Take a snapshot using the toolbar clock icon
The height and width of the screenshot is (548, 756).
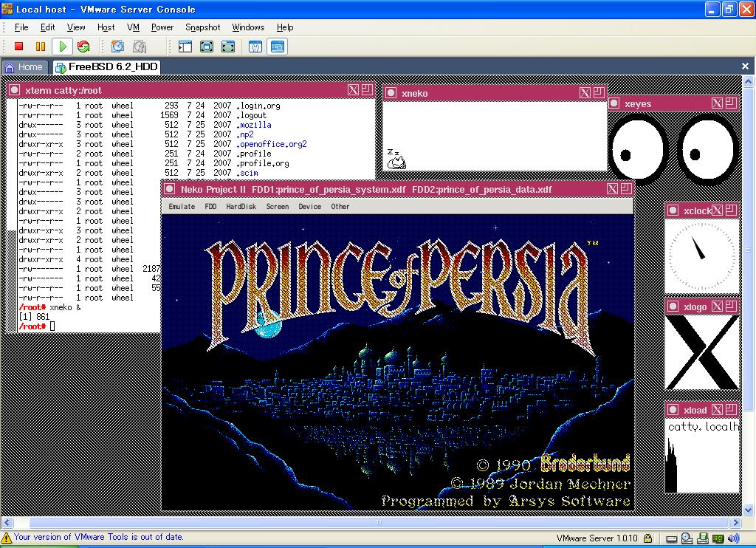117,47
